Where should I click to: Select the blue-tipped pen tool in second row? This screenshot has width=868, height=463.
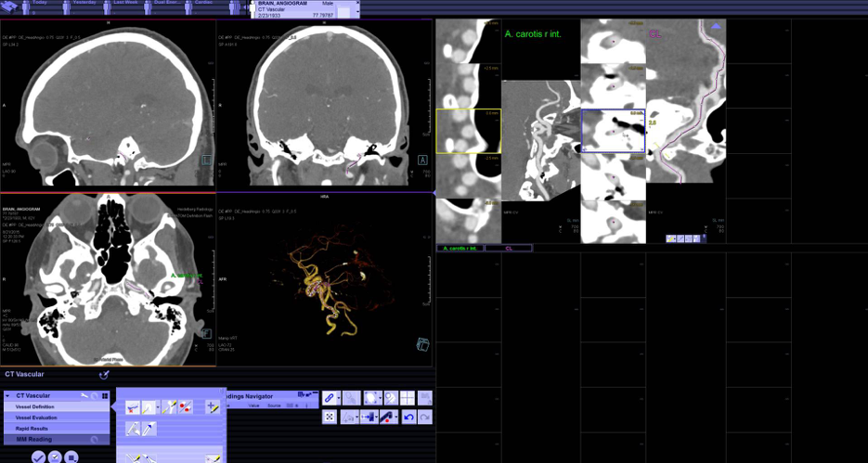pyautogui.click(x=149, y=429)
